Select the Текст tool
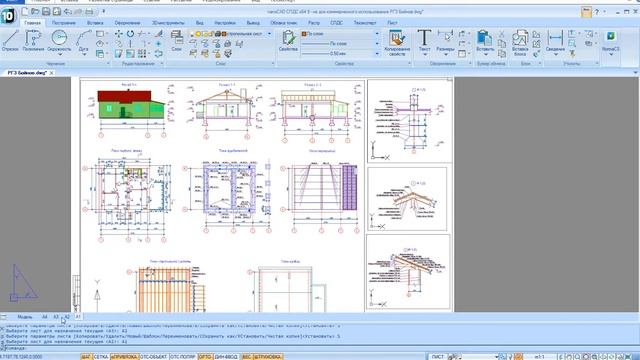The height and width of the screenshot is (360, 640). coord(424,40)
